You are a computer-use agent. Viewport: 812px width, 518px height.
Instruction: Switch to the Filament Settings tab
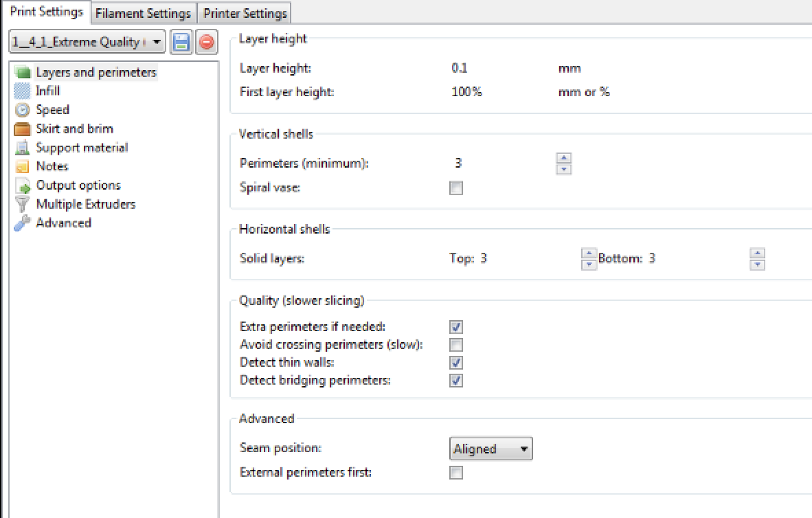tap(143, 14)
